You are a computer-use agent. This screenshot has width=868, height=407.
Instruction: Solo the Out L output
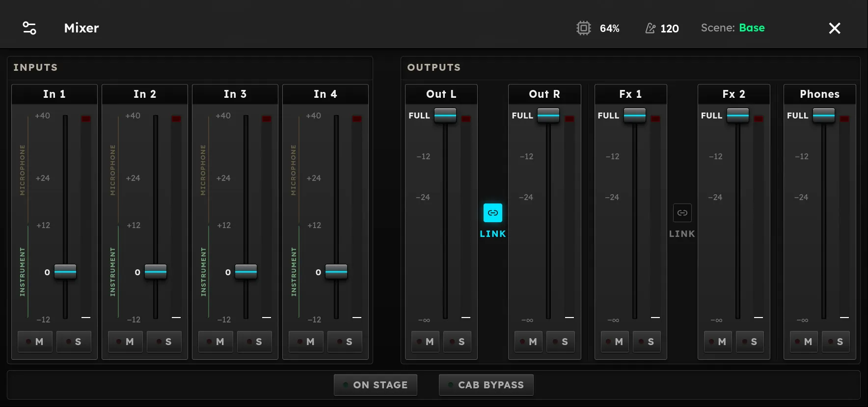[457, 342]
